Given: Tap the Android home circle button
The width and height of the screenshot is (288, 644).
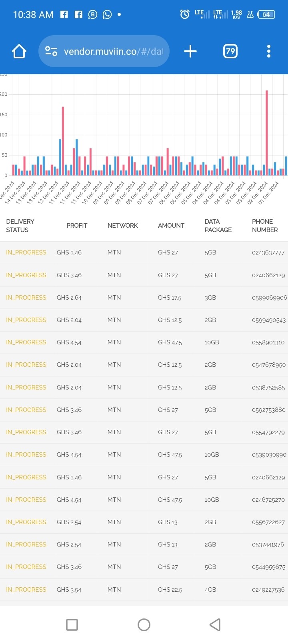Looking at the screenshot, I should coord(144,624).
